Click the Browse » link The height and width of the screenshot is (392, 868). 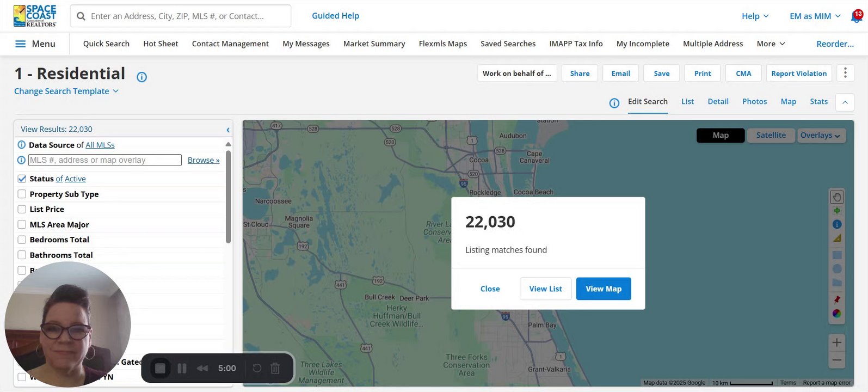(204, 160)
